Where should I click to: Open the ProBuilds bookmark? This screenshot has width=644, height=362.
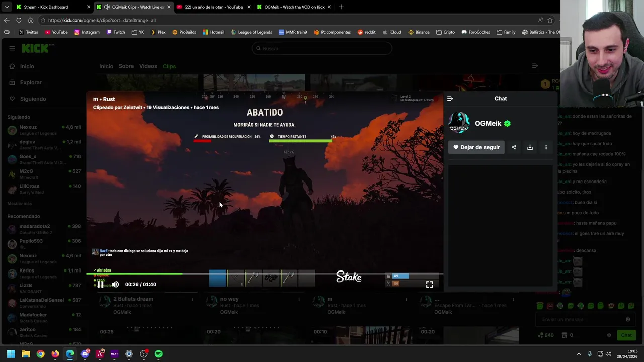(x=184, y=32)
